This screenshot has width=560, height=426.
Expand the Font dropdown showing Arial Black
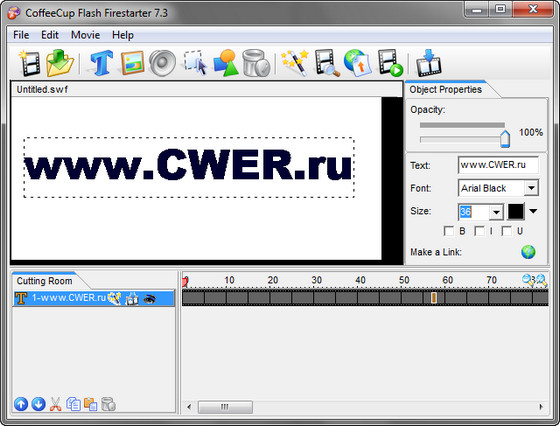(531, 188)
